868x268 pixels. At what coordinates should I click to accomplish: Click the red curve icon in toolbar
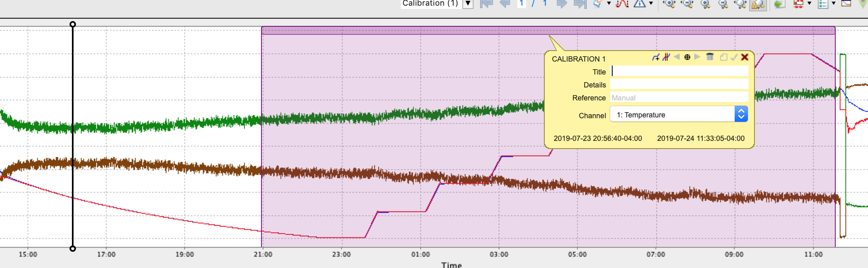(x=622, y=4)
